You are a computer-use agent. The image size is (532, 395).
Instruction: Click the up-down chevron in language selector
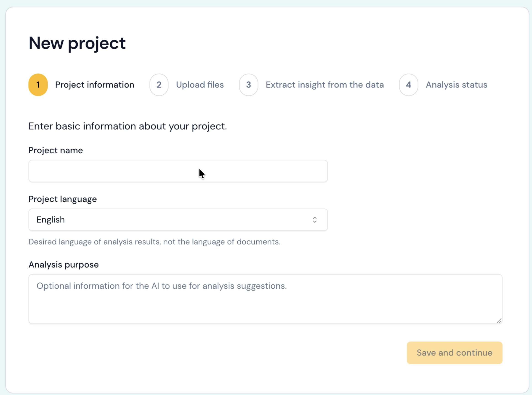pos(315,219)
